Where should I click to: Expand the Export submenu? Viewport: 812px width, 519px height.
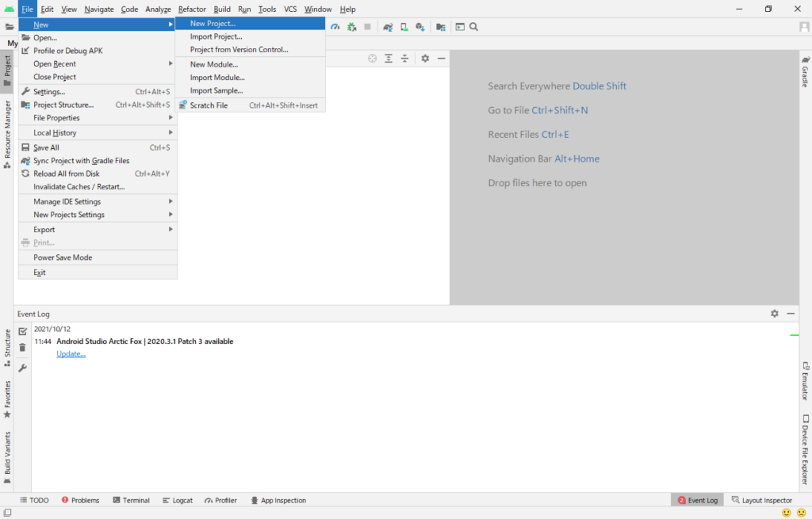pos(44,230)
